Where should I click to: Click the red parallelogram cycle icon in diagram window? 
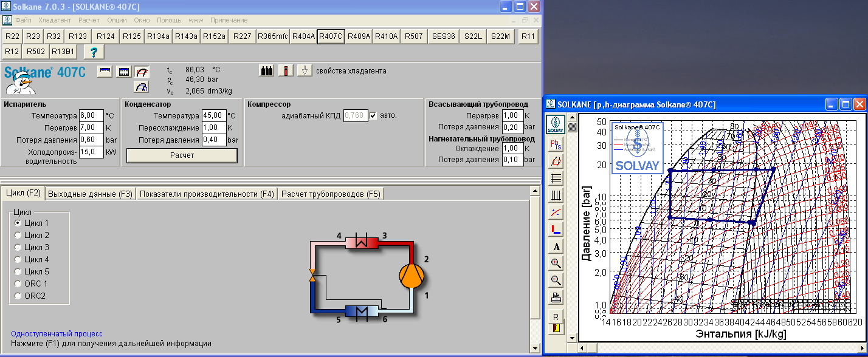click(x=556, y=161)
